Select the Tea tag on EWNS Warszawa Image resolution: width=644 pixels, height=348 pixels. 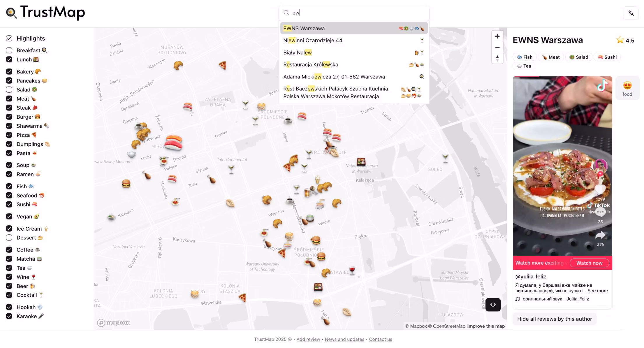pos(524,66)
